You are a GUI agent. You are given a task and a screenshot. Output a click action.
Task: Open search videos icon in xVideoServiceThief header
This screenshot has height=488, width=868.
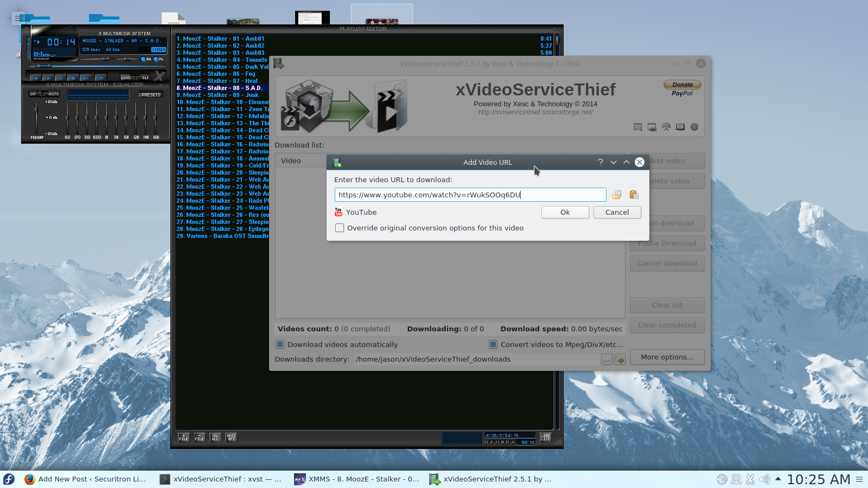(638, 127)
